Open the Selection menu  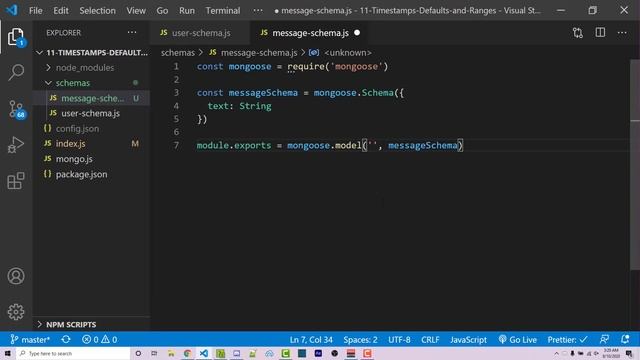point(97,11)
